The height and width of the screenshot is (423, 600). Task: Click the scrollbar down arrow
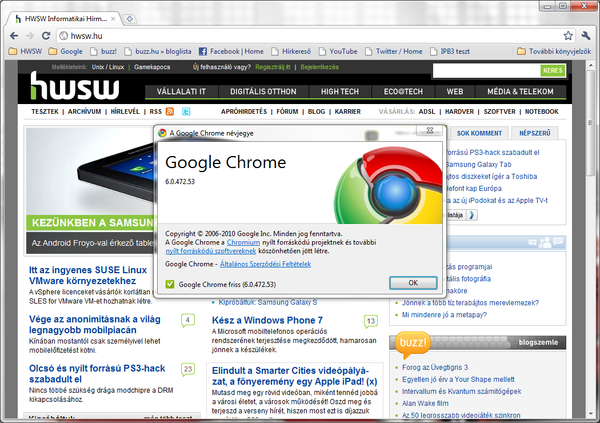(591, 415)
